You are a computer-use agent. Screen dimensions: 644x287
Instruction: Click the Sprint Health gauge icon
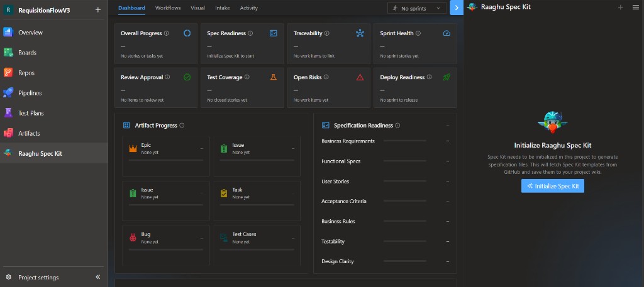click(447, 33)
